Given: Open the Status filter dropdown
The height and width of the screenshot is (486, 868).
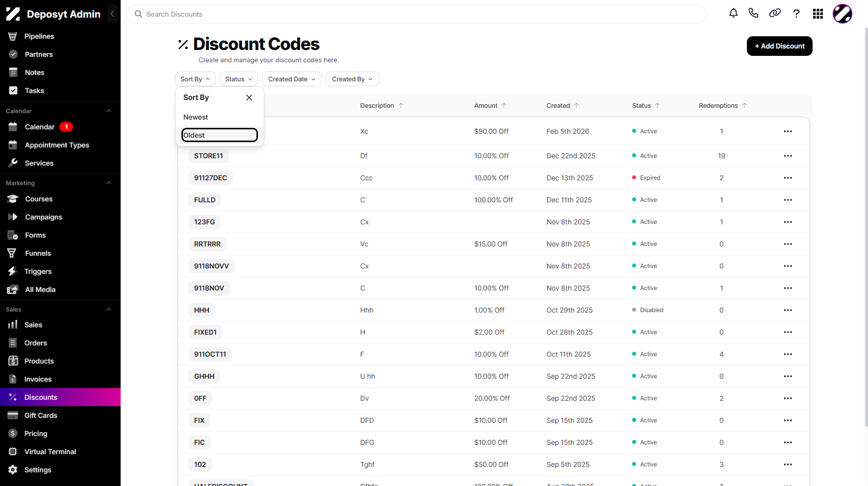Looking at the screenshot, I should coord(238,79).
